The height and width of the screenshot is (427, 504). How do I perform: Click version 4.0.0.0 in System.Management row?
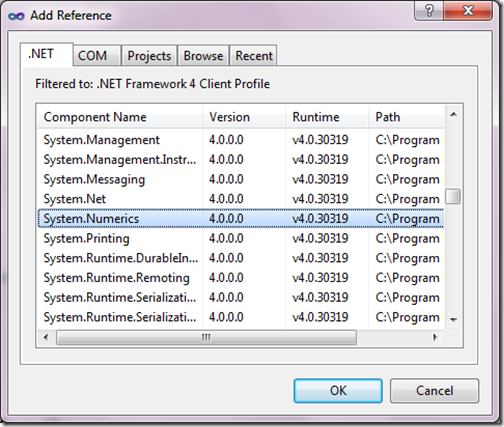click(x=226, y=140)
